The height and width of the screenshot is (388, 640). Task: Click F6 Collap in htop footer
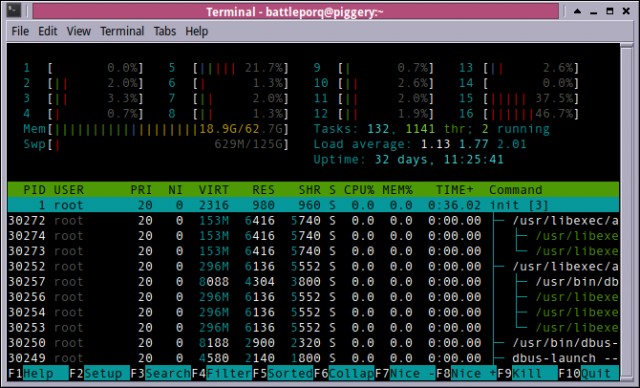[x=344, y=373]
